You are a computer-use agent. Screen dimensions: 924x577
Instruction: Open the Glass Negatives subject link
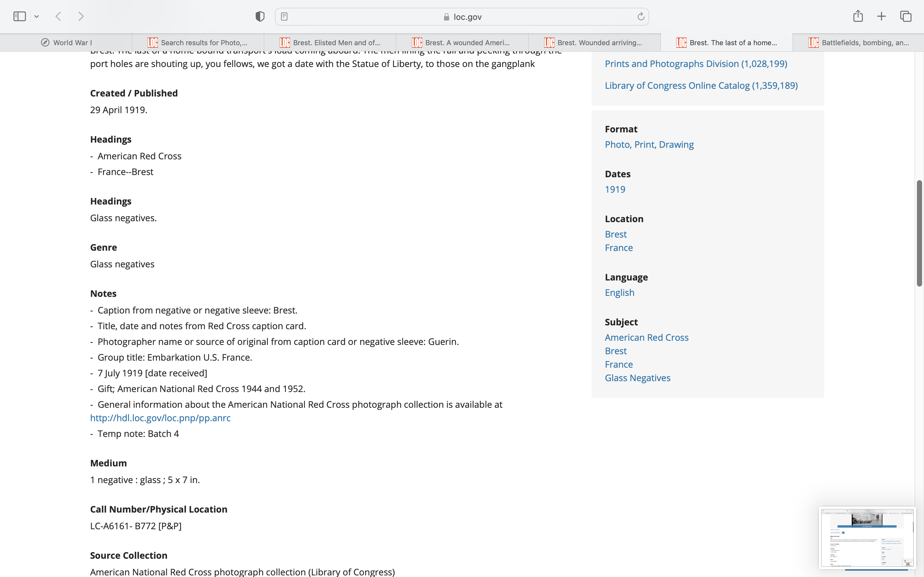tap(637, 378)
